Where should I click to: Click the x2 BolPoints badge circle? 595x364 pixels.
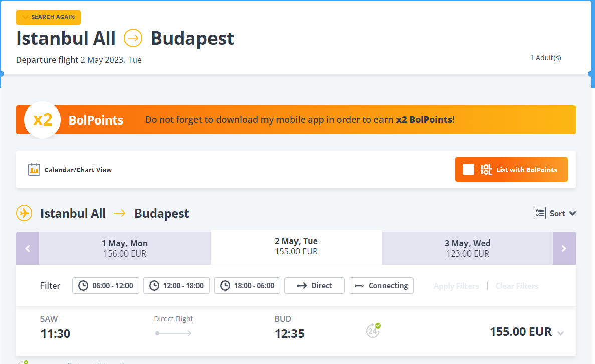(x=43, y=120)
